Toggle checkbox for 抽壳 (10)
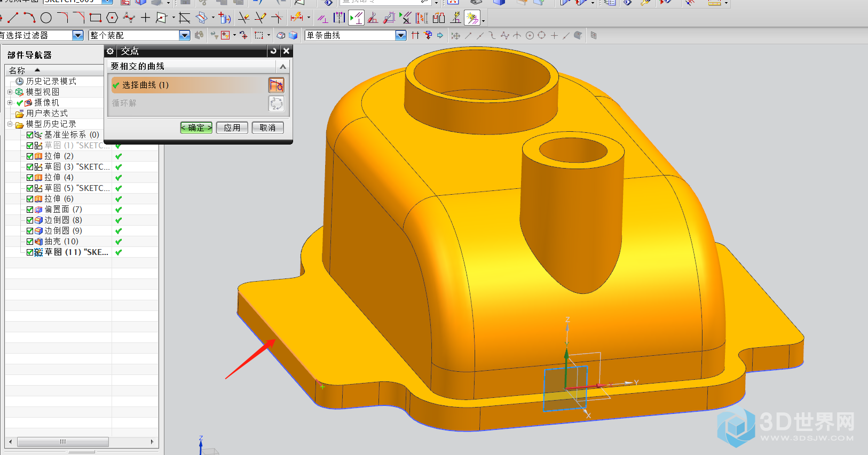The width and height of the screenshot is (868, 455). pos(30,242)
